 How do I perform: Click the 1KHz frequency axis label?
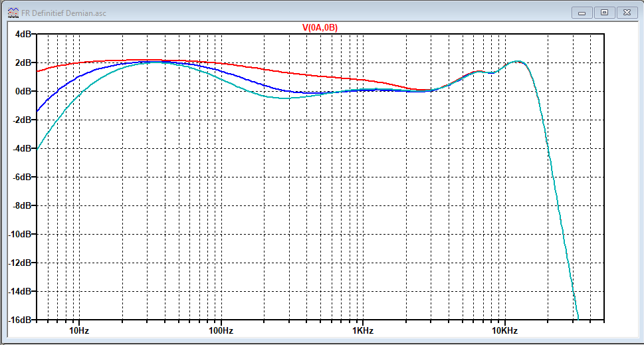click(363, 330)
